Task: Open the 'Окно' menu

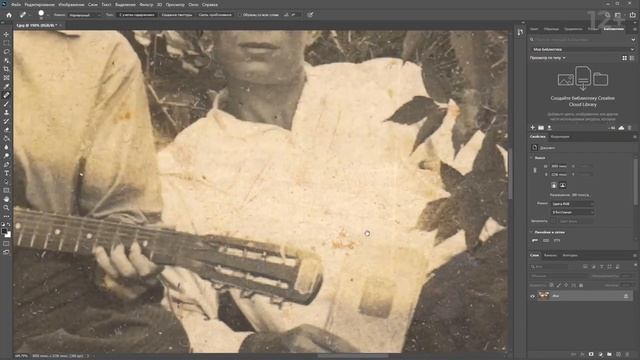Action: [x=193, y=4]
